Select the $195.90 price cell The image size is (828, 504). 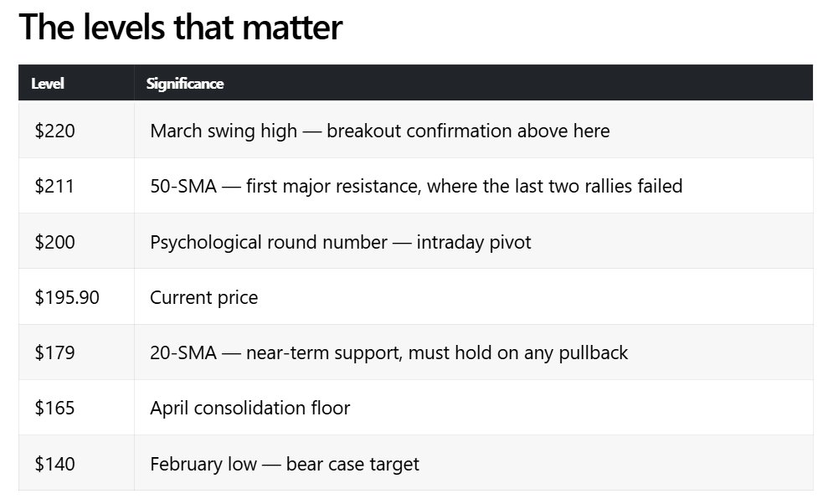[x=67, y=297]
